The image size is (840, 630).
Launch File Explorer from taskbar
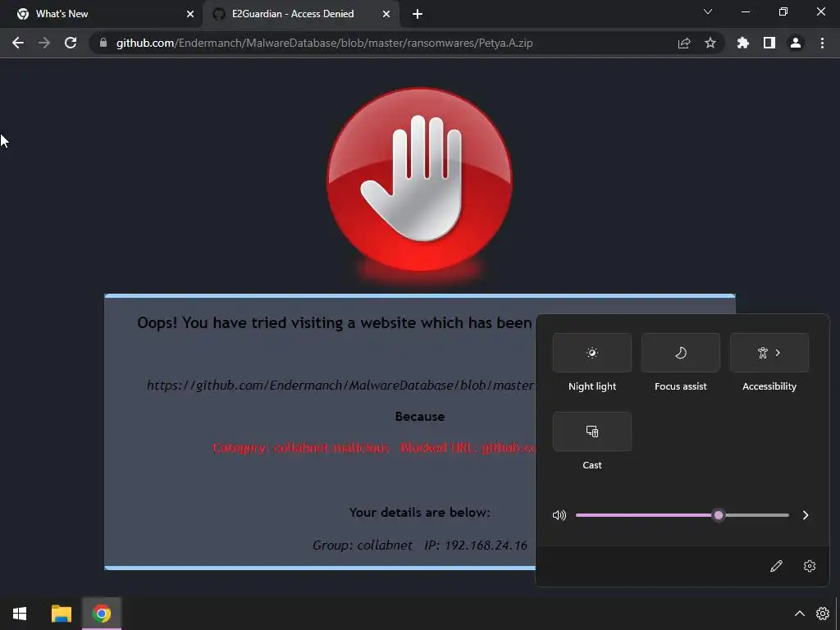pos(61,614)
